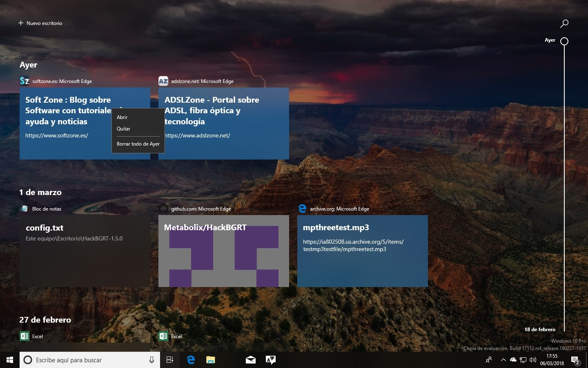
Task: Click the Bloc de notas app icon
Action: click(x=24, y=209)
